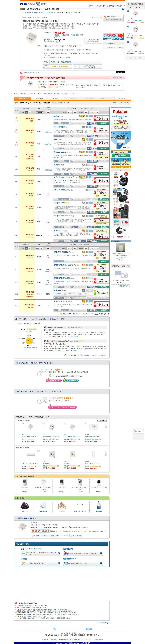Screen dimensions: 145x644
Task: Select the 9kg capacity tab
Action: coord(61,50)
